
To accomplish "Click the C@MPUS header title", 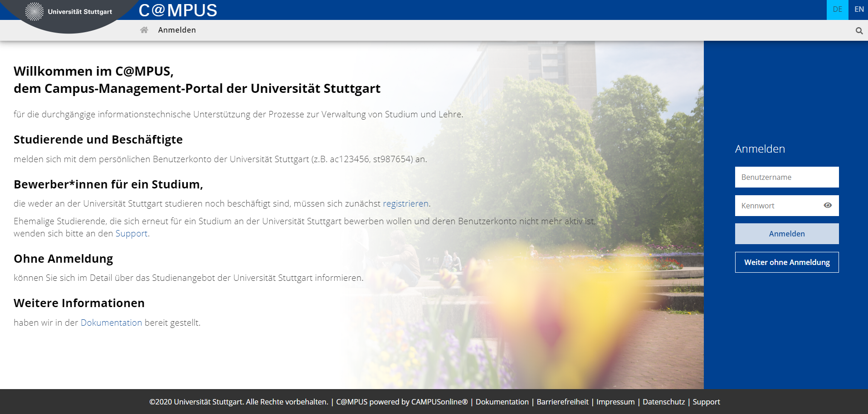I will (178, 10).
